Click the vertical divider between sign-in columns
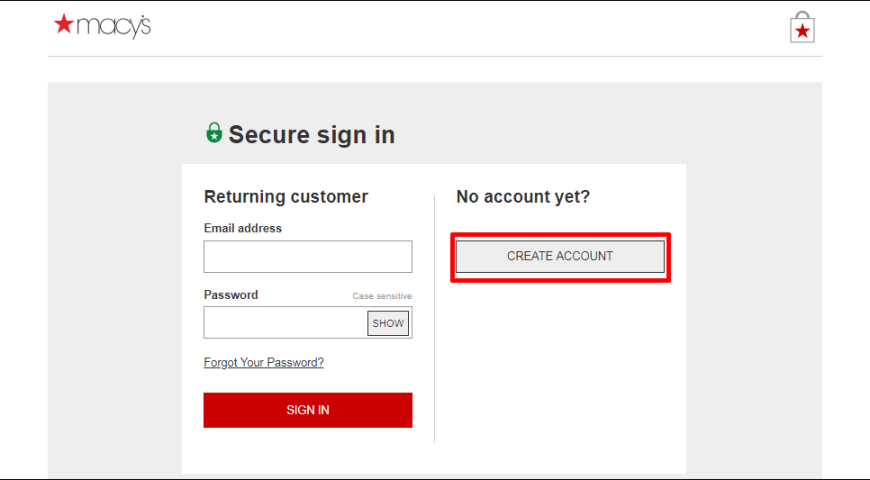 click(434, 319)
